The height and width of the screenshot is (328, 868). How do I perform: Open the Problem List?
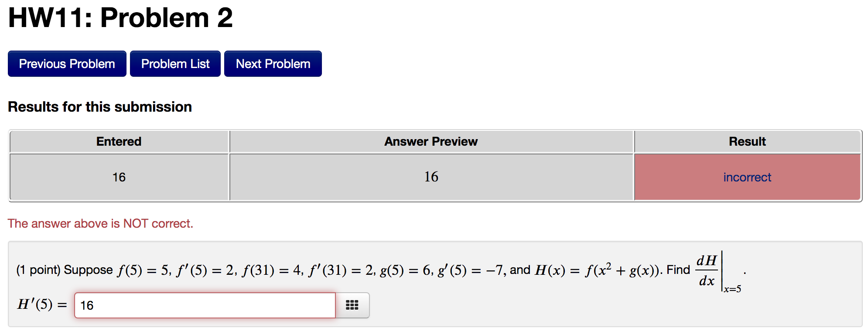point(175,63)
